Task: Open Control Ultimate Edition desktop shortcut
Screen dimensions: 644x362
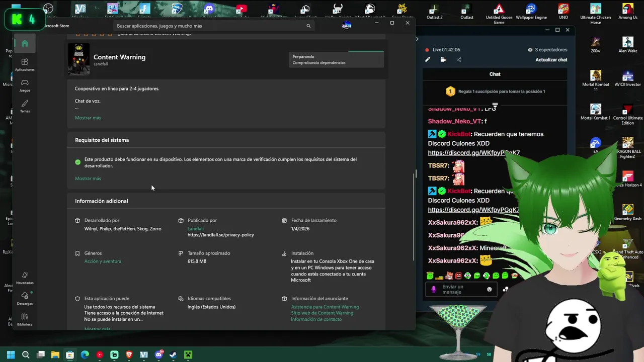Action: (628, 114)
